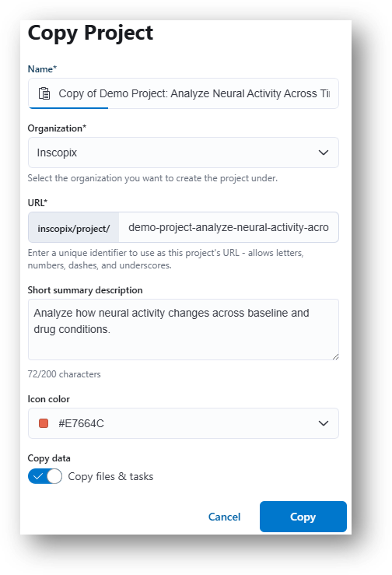Click the Cancel link
Screen dimensions: 392x575
click(x=225, y=517)
